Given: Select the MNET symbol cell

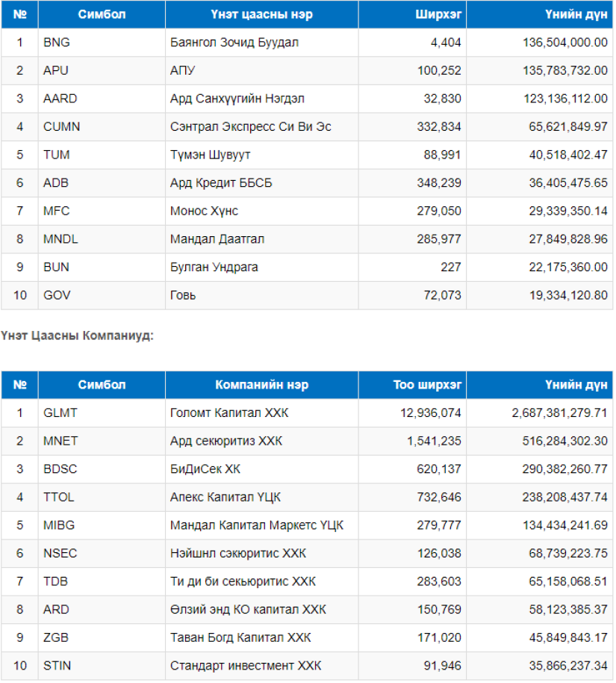Looking at the screenshot, I should point(102,441).
